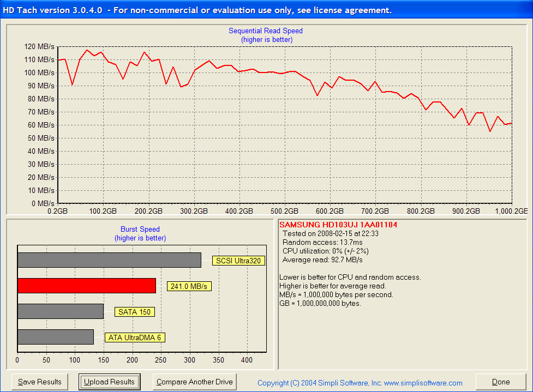Select the SCSI Ultra320 gray bar
The width and height of the screenshot is (533, 392).
pos(109,260)
